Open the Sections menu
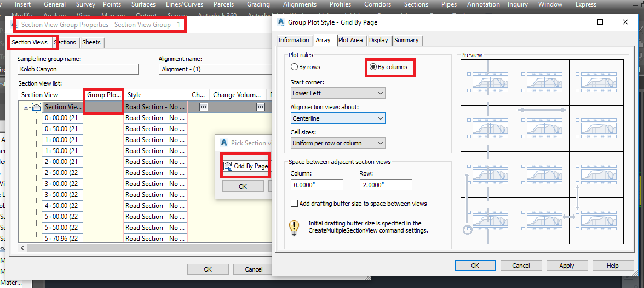The width and height of the screenshot is (644, 288). [x=416, y=4]
